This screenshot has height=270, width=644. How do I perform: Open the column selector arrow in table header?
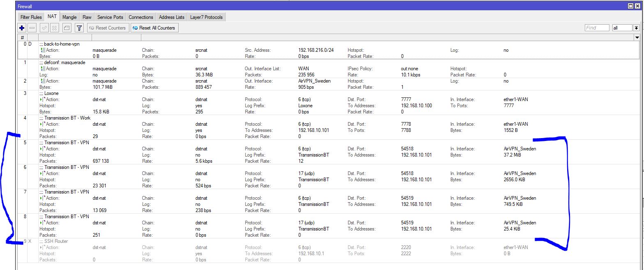pyautogui.click(x=637, y=37)
